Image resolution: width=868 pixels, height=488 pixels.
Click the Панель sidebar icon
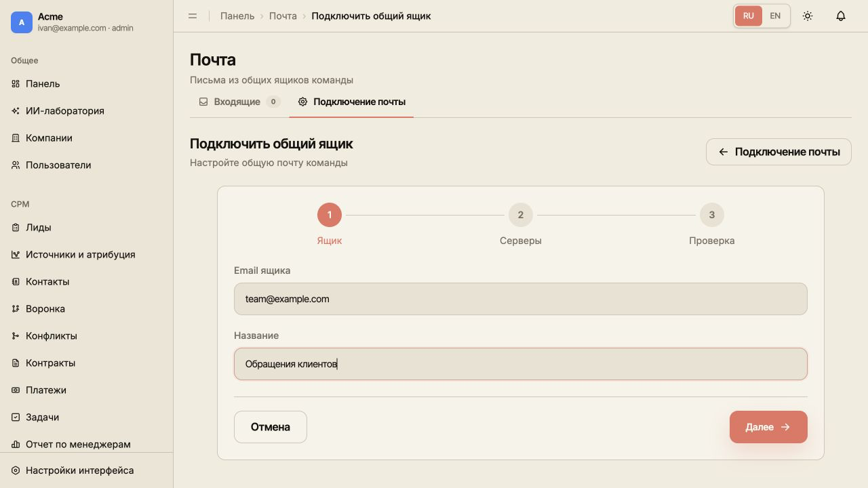tap(16, 83)
